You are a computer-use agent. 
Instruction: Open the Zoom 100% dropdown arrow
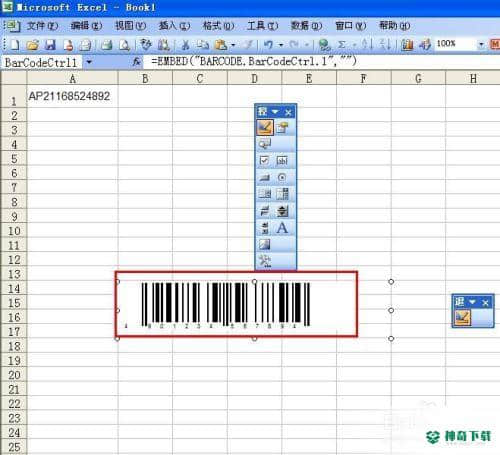[x=481, y=44]
